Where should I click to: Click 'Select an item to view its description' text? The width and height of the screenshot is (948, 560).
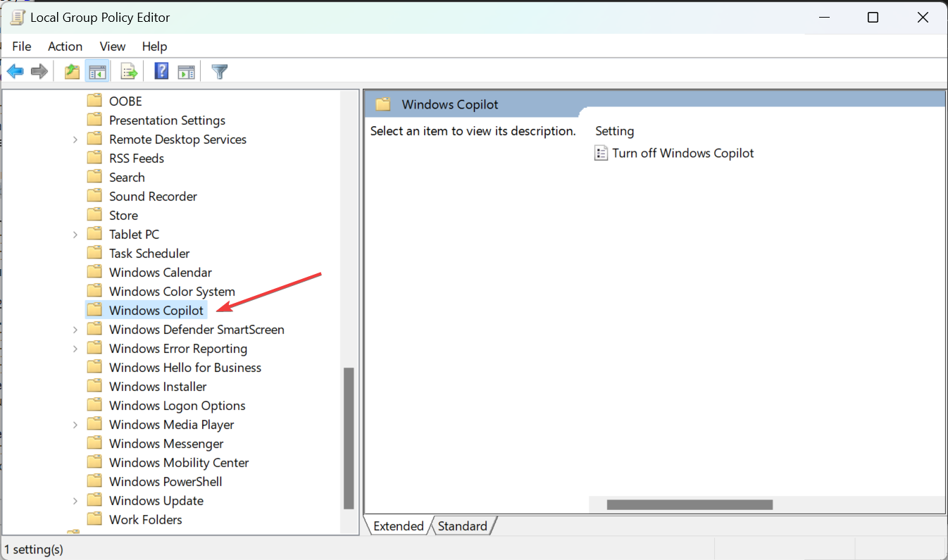[473, 131]
